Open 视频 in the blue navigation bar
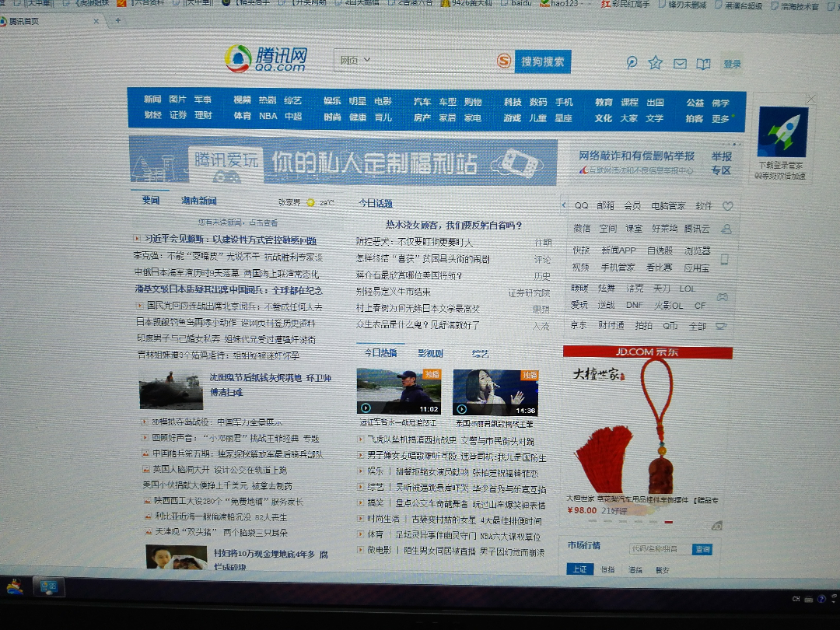The image size is (840, 630). (x=242, y=100)
